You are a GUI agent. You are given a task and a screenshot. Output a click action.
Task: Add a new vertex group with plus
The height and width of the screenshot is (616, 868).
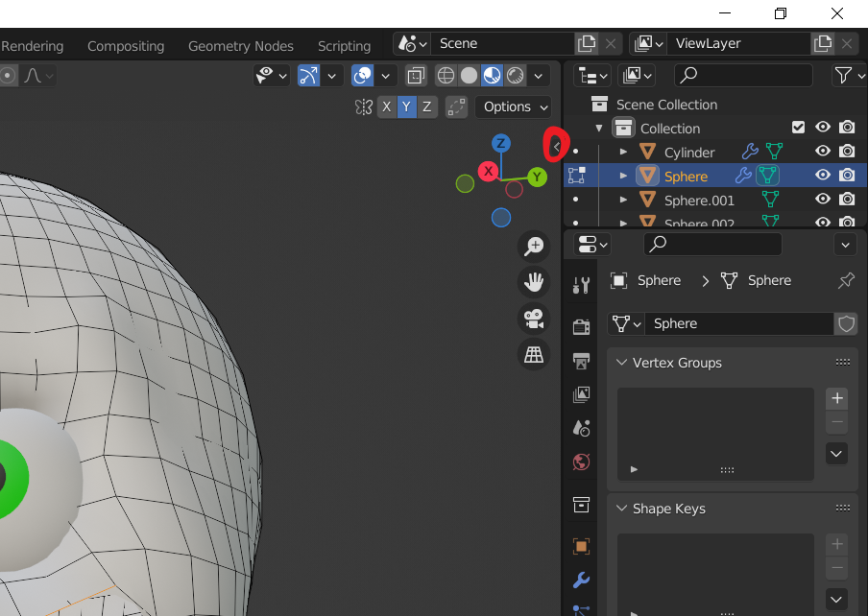point(836,398)
